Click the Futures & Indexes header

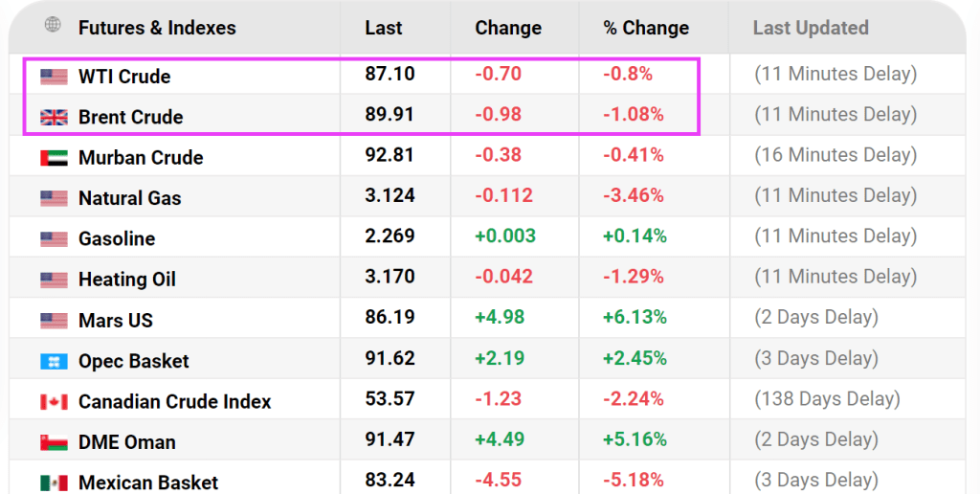(157, 28)
